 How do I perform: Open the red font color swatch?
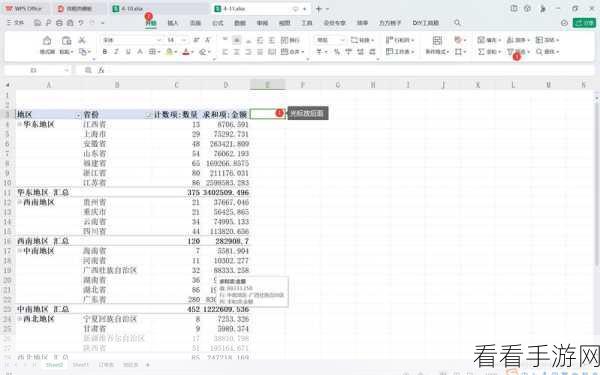186,52
